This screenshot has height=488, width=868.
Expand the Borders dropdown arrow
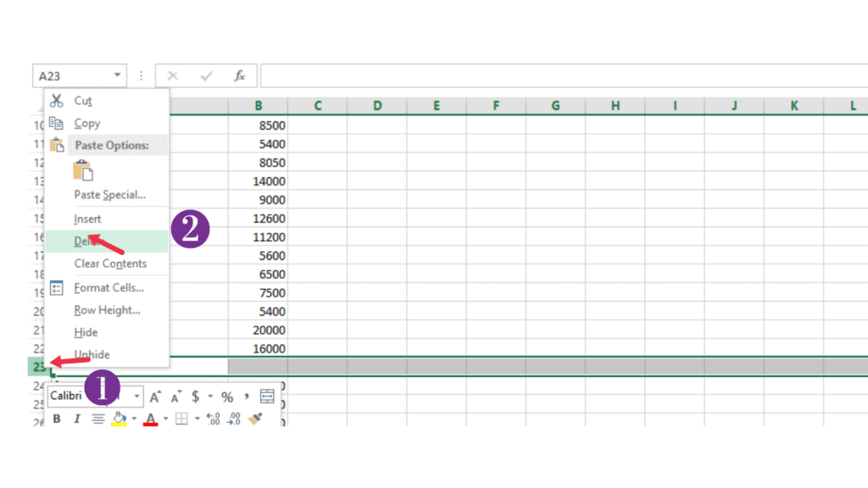tap(196, 418)
